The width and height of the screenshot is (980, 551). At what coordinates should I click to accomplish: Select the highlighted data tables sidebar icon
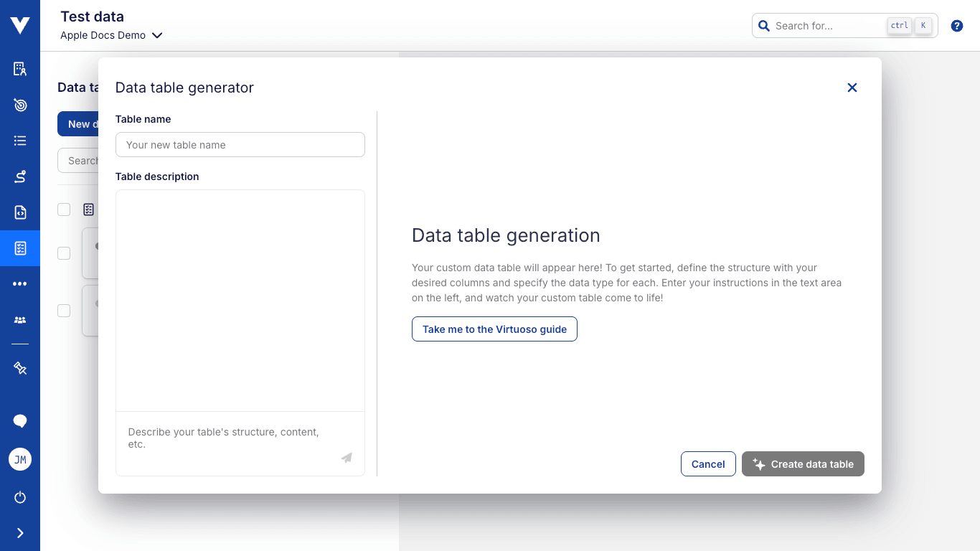click(x=19, y=248)
